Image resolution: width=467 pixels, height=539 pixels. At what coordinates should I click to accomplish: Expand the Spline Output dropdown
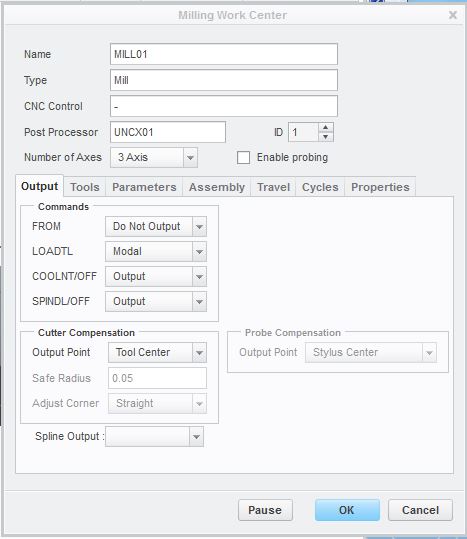click(154, 437)
